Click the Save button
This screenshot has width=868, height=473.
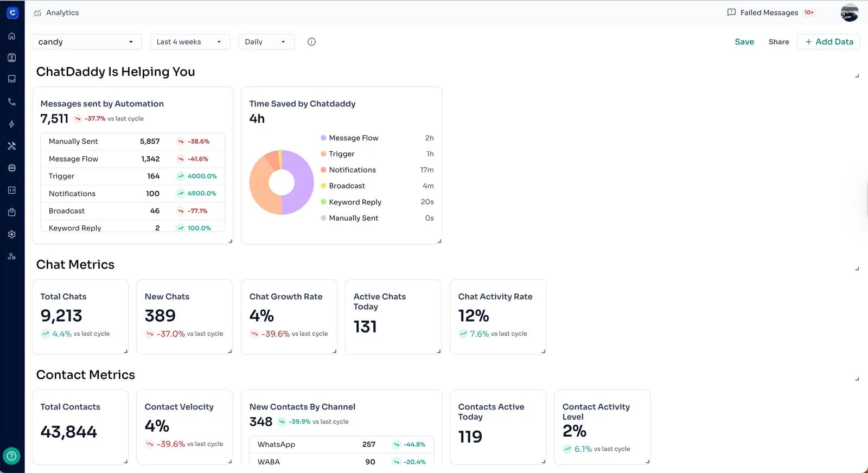[x=744, y=42]
